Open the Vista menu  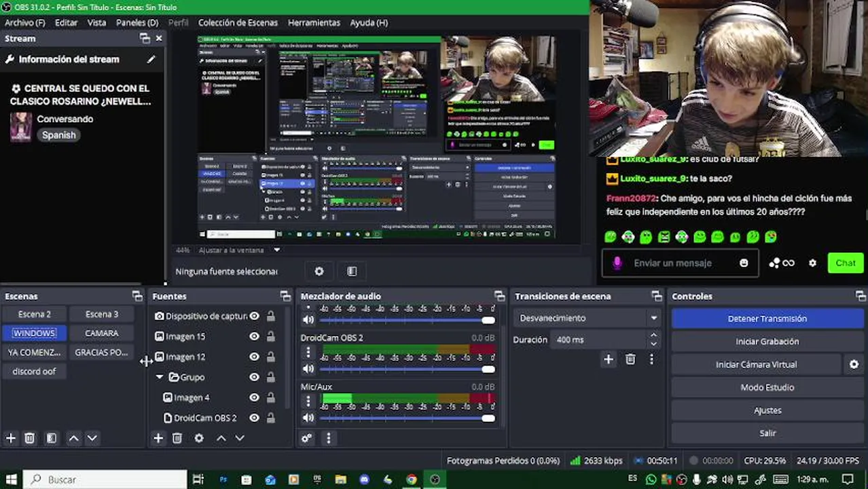tap(96, 22)
